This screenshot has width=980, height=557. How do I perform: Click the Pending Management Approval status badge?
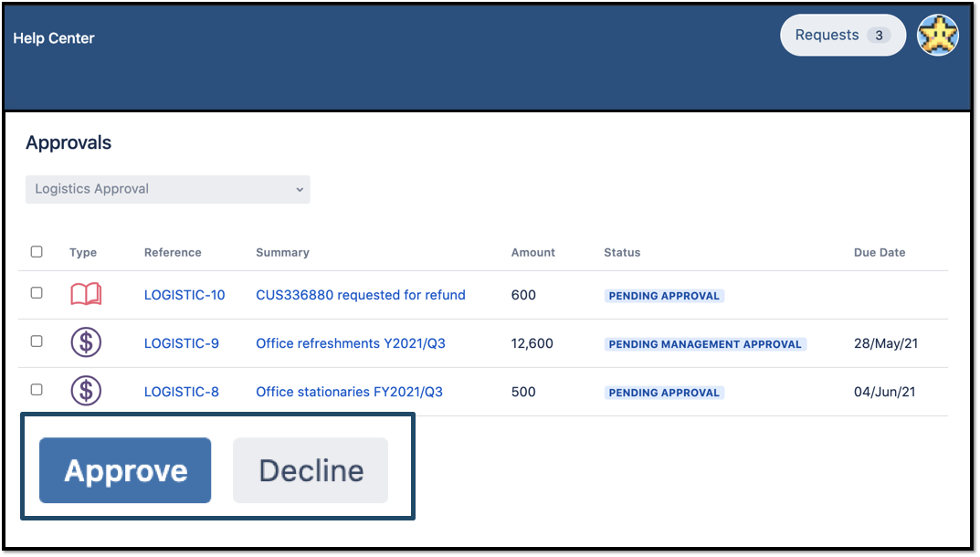point(705,344)
